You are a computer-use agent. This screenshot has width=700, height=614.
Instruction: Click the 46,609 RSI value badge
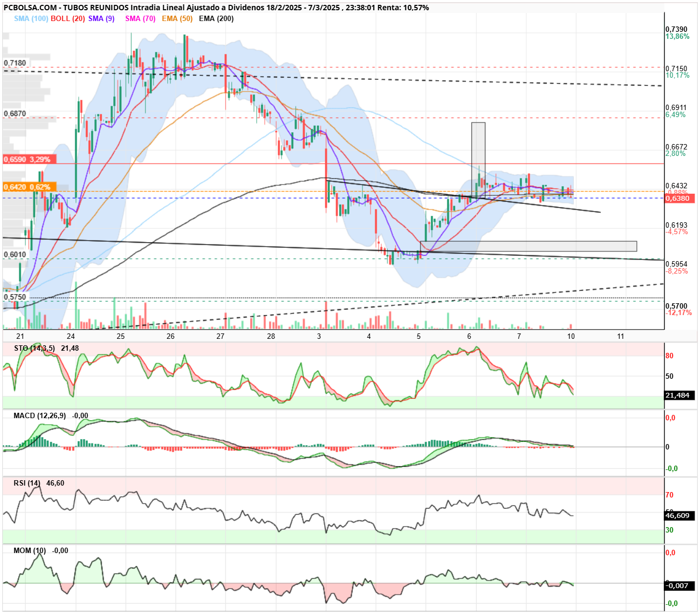(x=678, y=516)
